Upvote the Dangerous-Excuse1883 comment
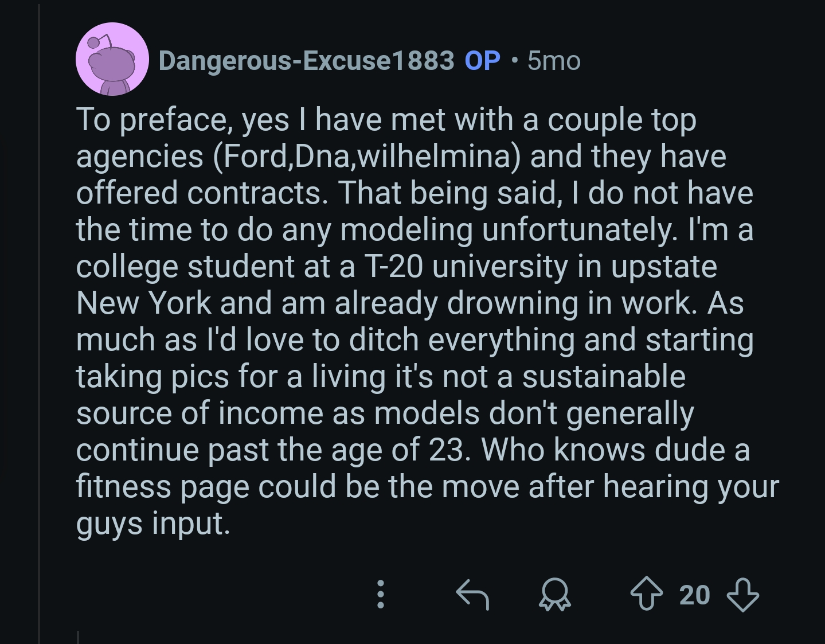Image resolution: width=825 pixels, height=644 pixels. pos(646,595)
